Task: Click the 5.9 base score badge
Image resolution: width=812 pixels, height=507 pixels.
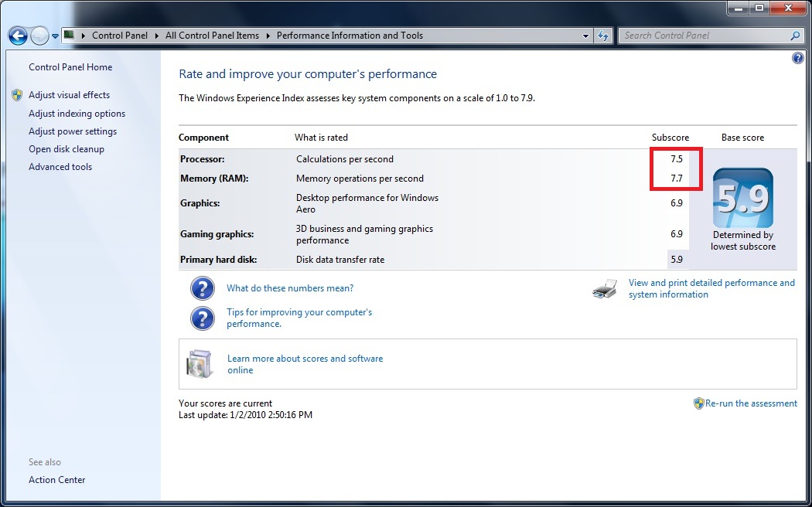Action: click(743, 198)
